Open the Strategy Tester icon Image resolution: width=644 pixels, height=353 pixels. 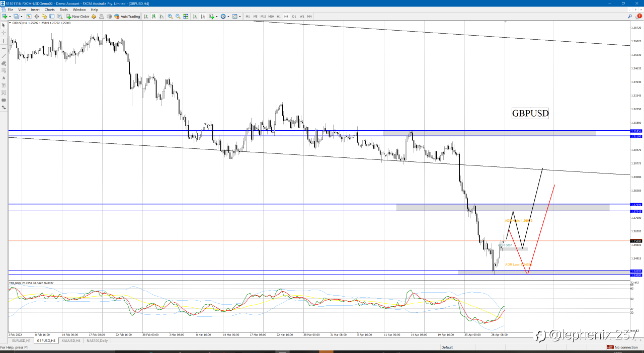(60, 16)
